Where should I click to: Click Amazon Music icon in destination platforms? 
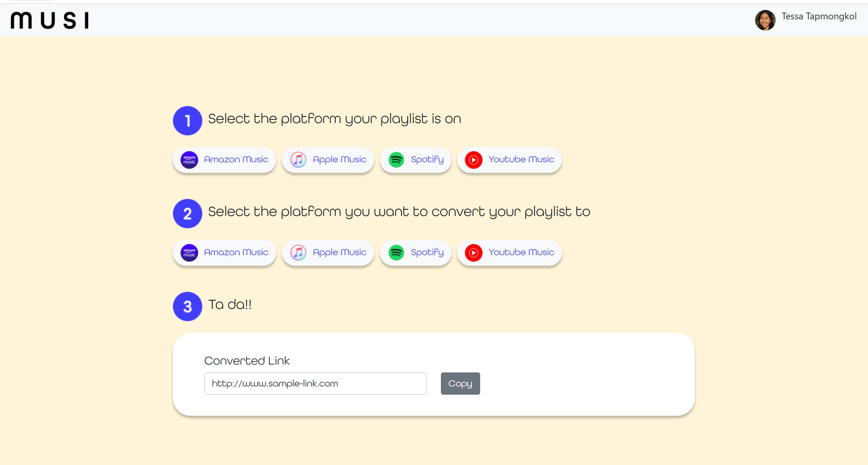point(189,253)
